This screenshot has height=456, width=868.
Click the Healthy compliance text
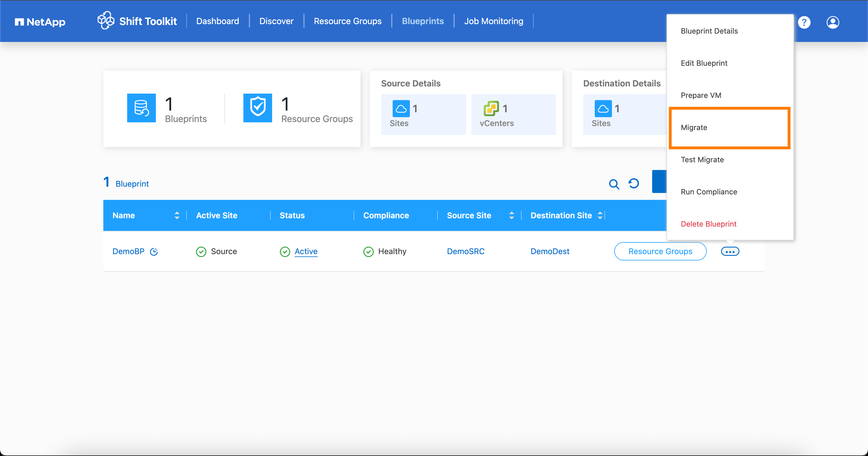(392, 252)
